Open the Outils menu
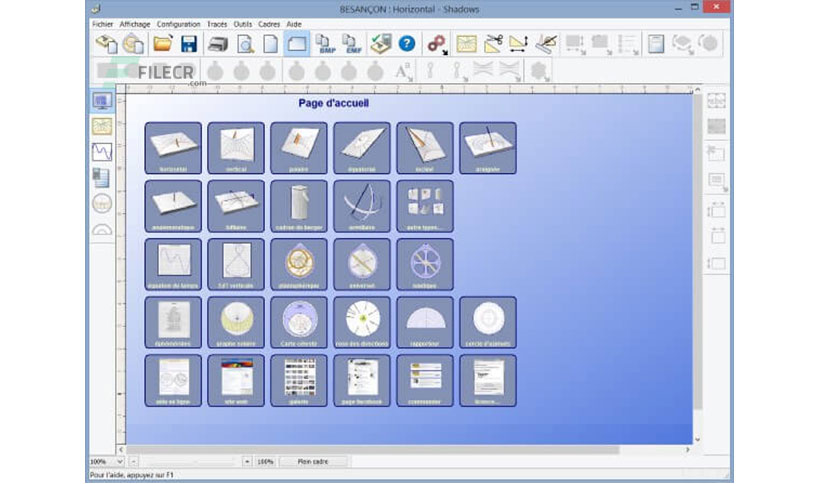This screenshot has height=484, width=836. click(243, 24)
